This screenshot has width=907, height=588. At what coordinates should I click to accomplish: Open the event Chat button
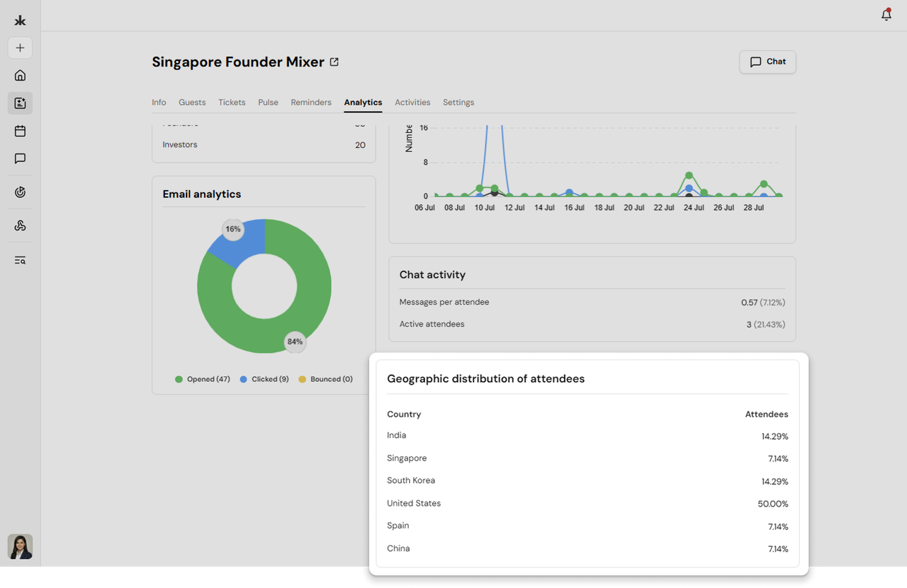point(767,62)
